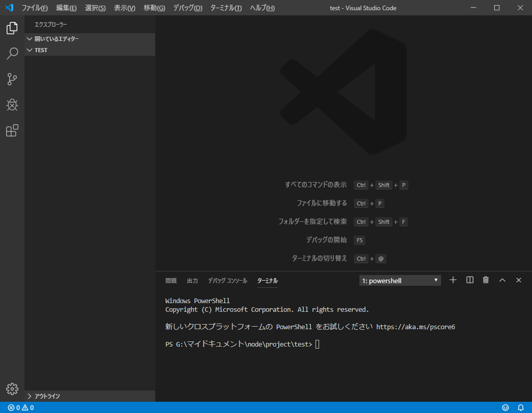Image resolution: width=532 pixels, height=413 pixels.
Task: Close the terminal panel
Action: pyautogui.click(x=518, y=280)
